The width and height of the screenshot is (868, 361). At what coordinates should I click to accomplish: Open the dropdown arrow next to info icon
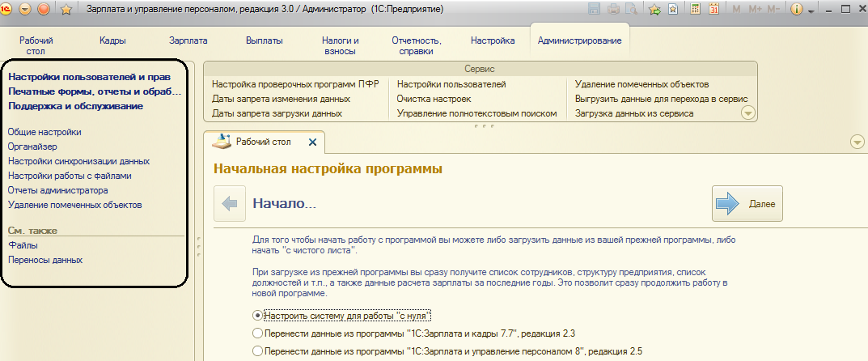pyautogui.click(x=811, y=11)
